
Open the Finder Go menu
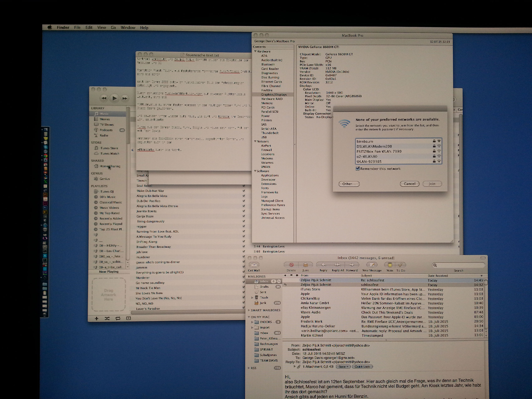tap(113, 28)
